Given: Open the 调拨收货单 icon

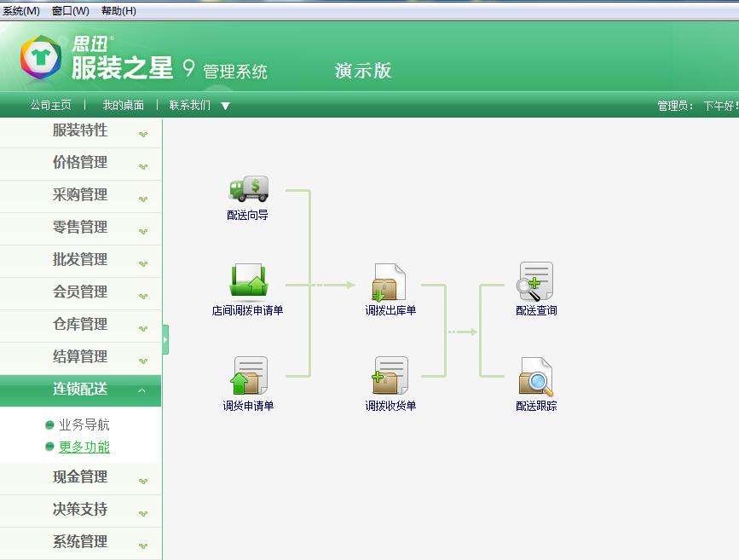Looking at the screenshot, I should pyautogui.click(x=390, y=375).
